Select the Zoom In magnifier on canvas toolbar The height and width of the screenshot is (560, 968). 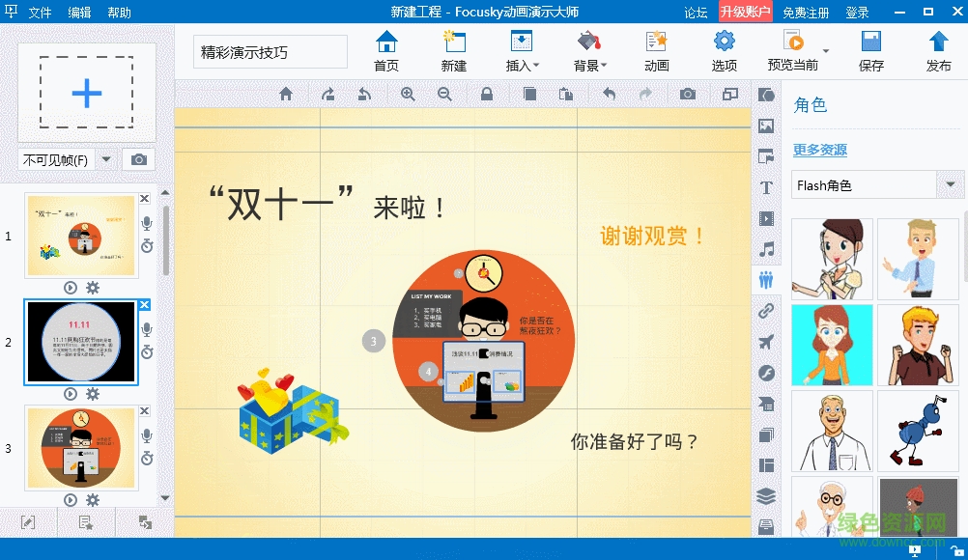pos(408,94)
